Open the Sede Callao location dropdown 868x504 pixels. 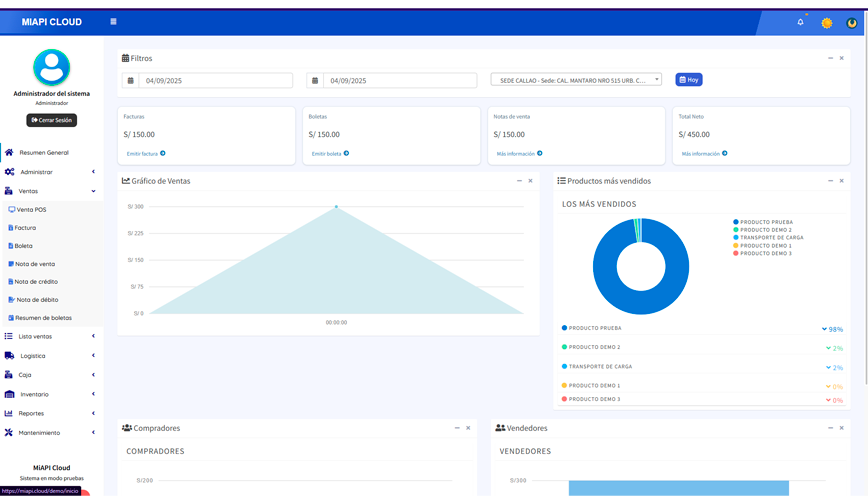[x=575, y=80]
